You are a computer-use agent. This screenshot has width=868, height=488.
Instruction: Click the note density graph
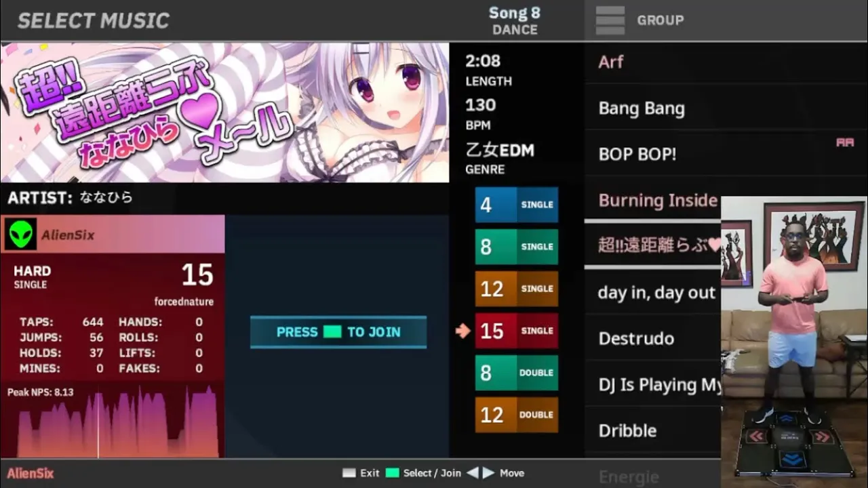pyautogui.click(x=113, y=422)
